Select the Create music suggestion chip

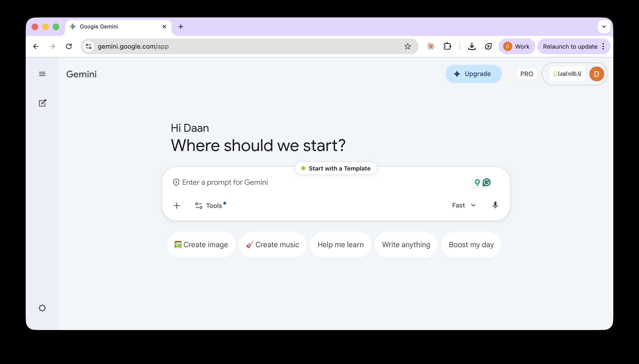(273, 244)
